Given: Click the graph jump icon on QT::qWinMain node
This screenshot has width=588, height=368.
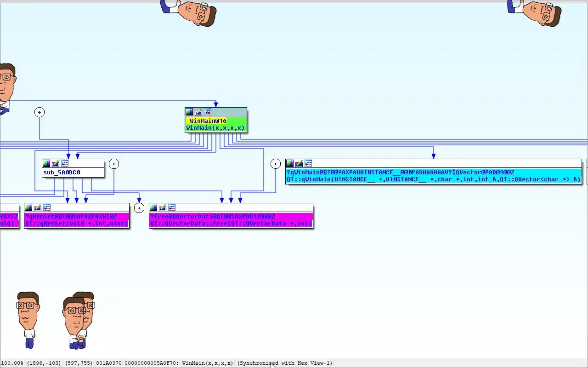Looking at the screenshot, I should pyautogui.click(x=308, y=163).
